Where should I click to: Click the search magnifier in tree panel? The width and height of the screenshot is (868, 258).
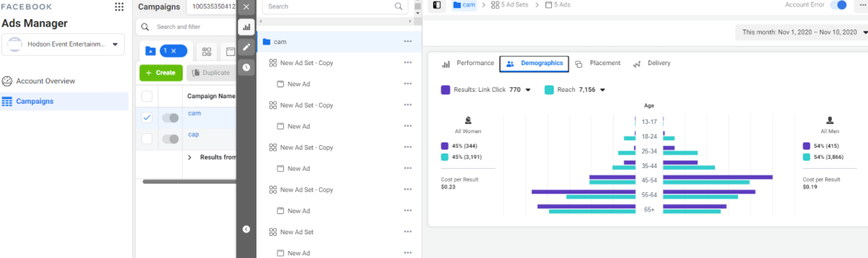[399, 7]
